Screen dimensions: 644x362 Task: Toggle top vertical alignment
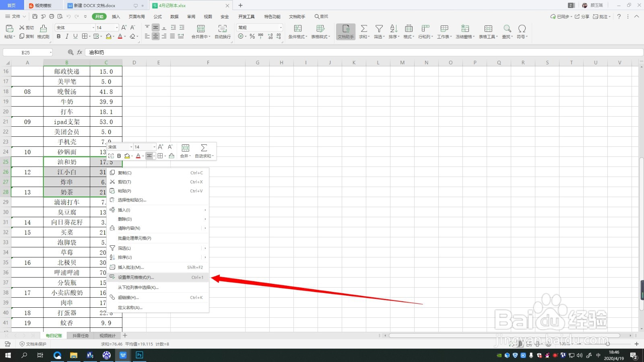[147, 27]
